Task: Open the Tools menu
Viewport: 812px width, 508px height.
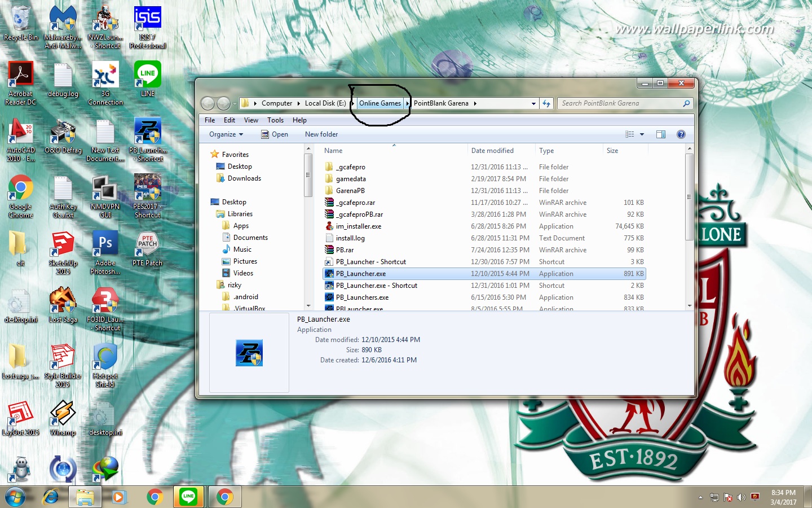Action: (x=275, y=120)
